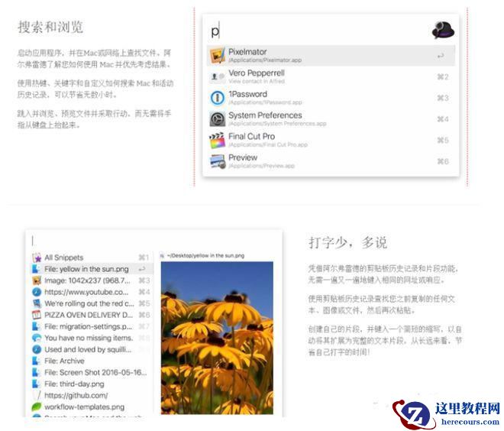
Task: Click the Safari icon beside Used and loved by squirrels
Action: tap(37, 349)
